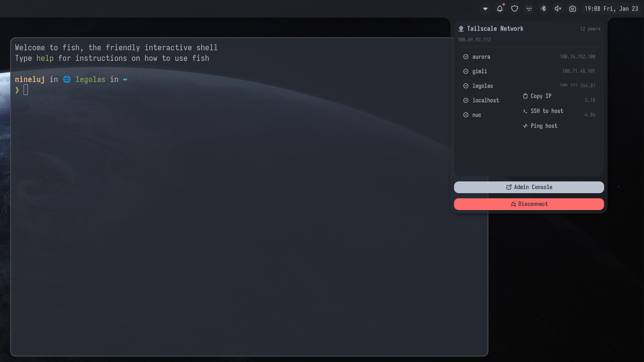This screenshot has width=644, height=362.
Task: Click legolas hostname in terminal prompt
Action: coord(90,79)
